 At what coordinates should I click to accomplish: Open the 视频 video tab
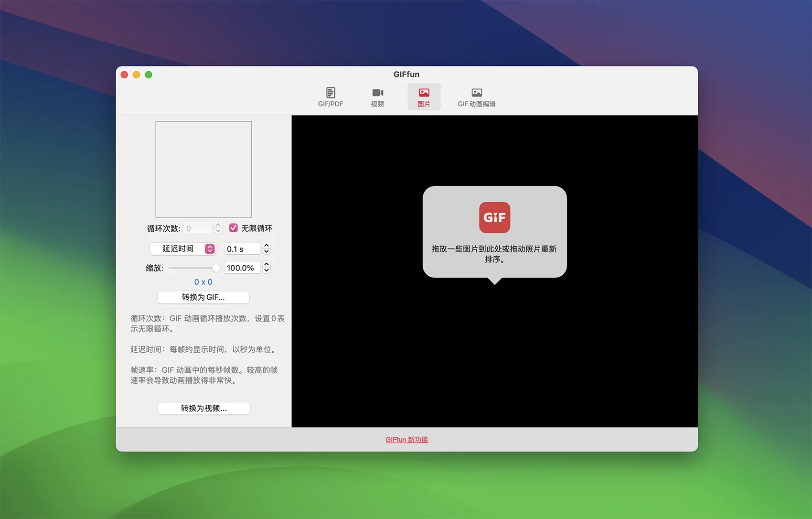tap(377, 97)
